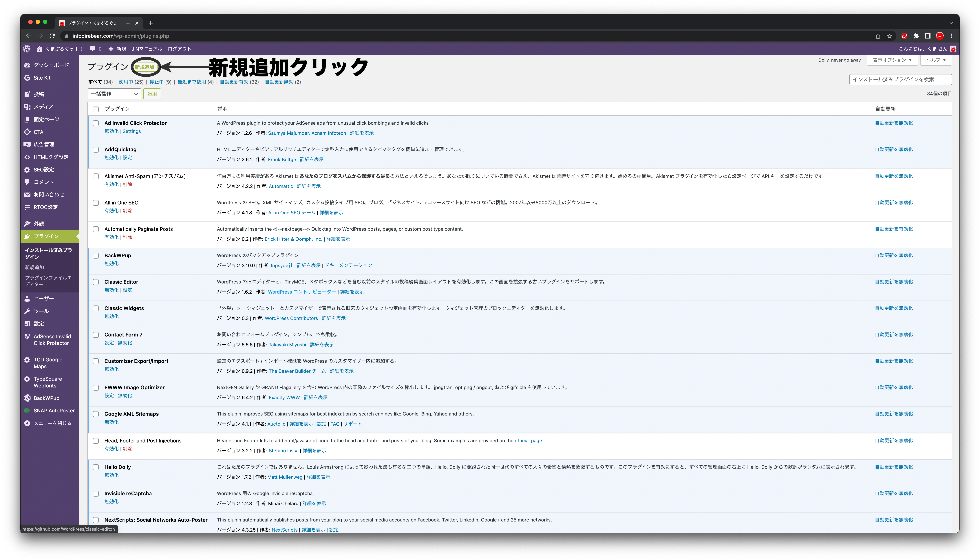Click the plus 新規 icon in admin bar

111,49
